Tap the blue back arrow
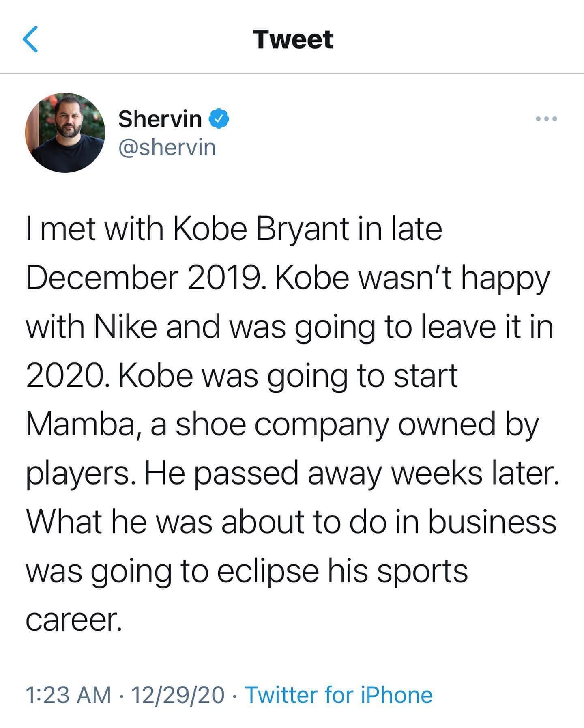This screenshot has width=584, height=728. tap(30, 39)
